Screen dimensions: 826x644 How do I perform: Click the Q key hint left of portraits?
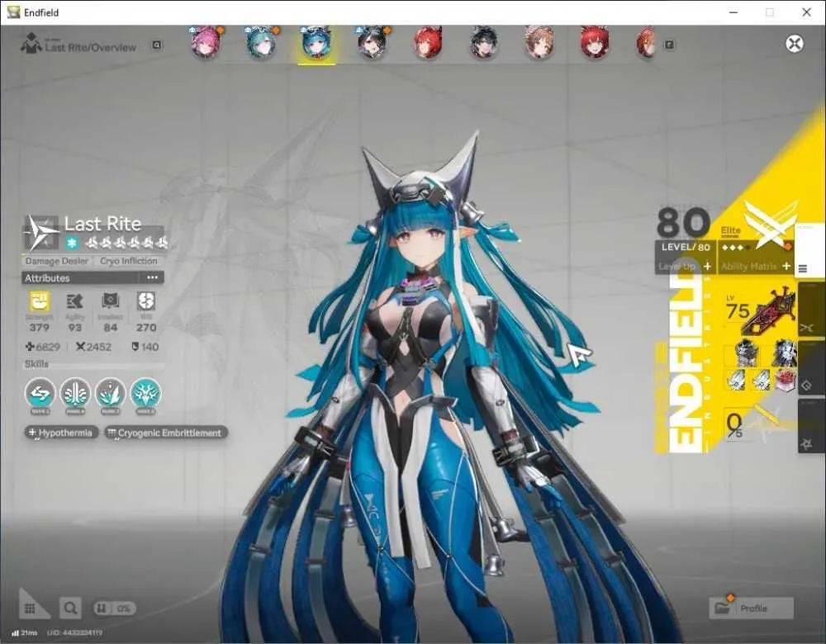point(156,45)
